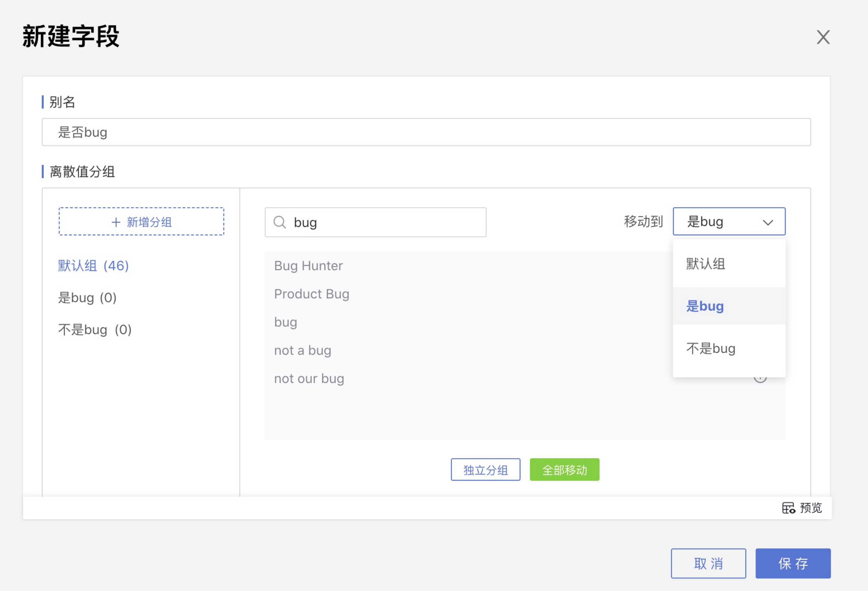The height and width of the screenshot is (591, 868).
Task: Click the 新增分组 button
Action: tap(142, 222)
